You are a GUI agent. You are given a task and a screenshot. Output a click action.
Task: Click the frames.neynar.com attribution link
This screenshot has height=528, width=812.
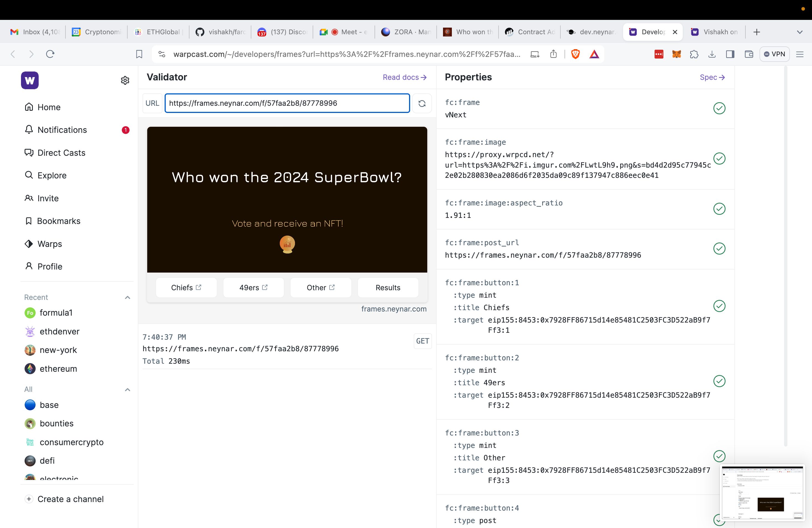point(394,308)
